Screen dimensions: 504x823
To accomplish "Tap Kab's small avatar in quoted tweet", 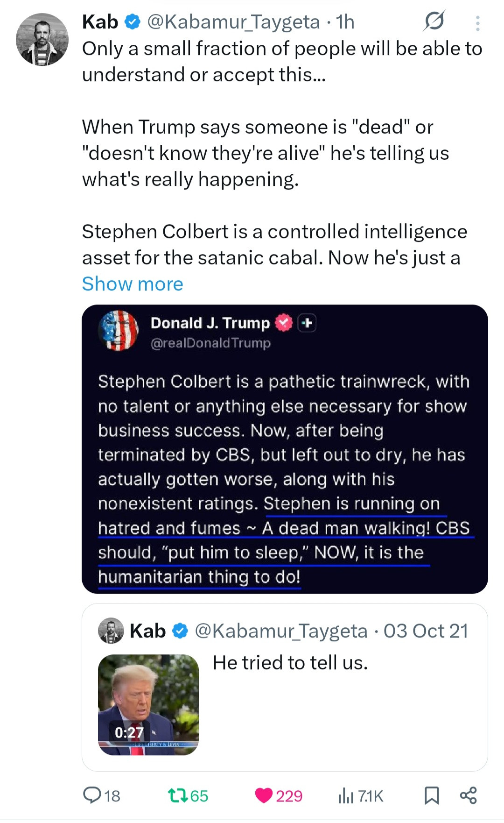I will pyautogui.click(x=111, y=631).
